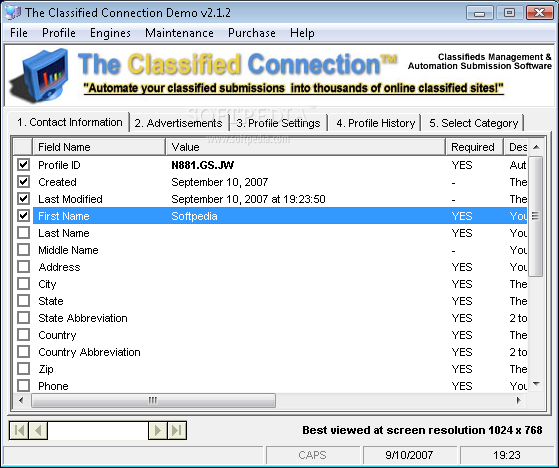Click the vertical scrollbar up arrow
This screenshot has width=559, height=468.
coord(536,147)
